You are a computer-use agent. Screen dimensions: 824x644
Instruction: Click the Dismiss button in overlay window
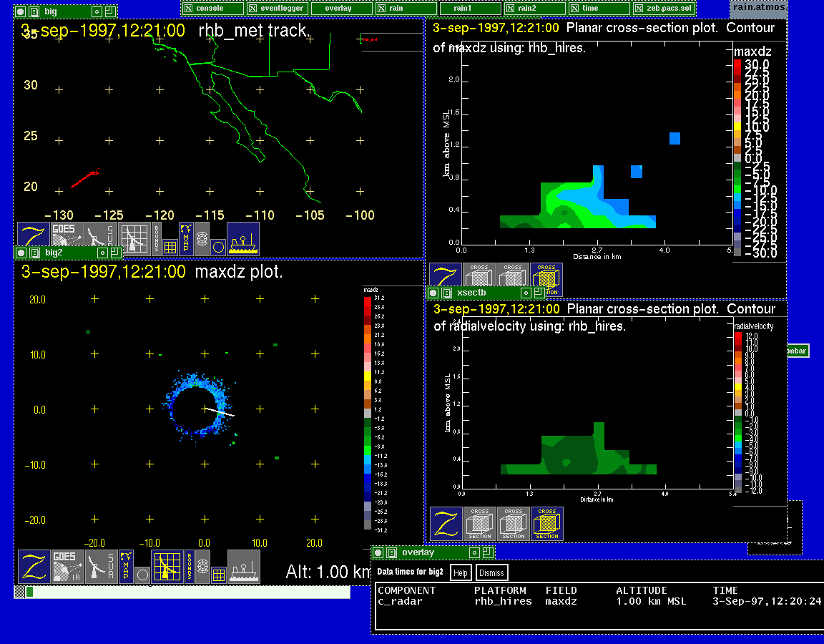tap(491, 572)
